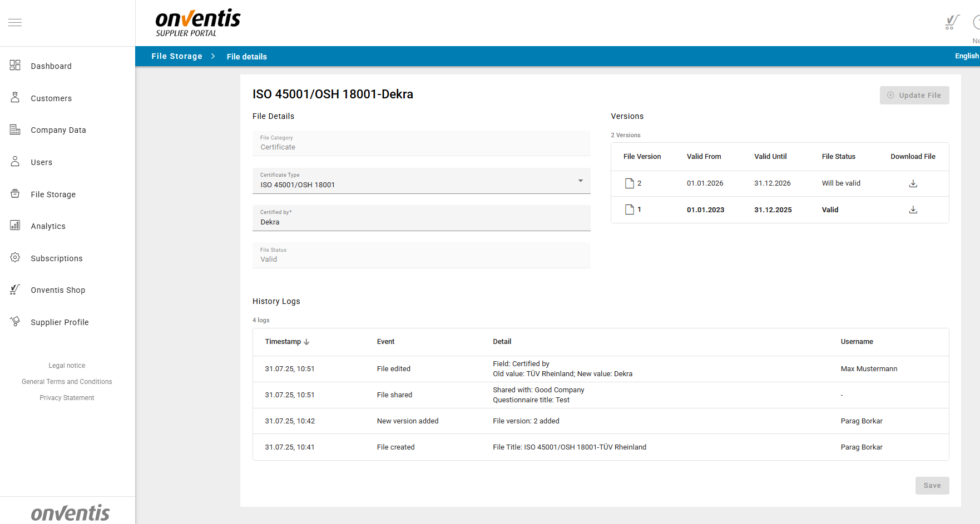Viewport: 980px width, 524px height.
Task: Open the Privacy Statement link
Action: pos(67,398)
